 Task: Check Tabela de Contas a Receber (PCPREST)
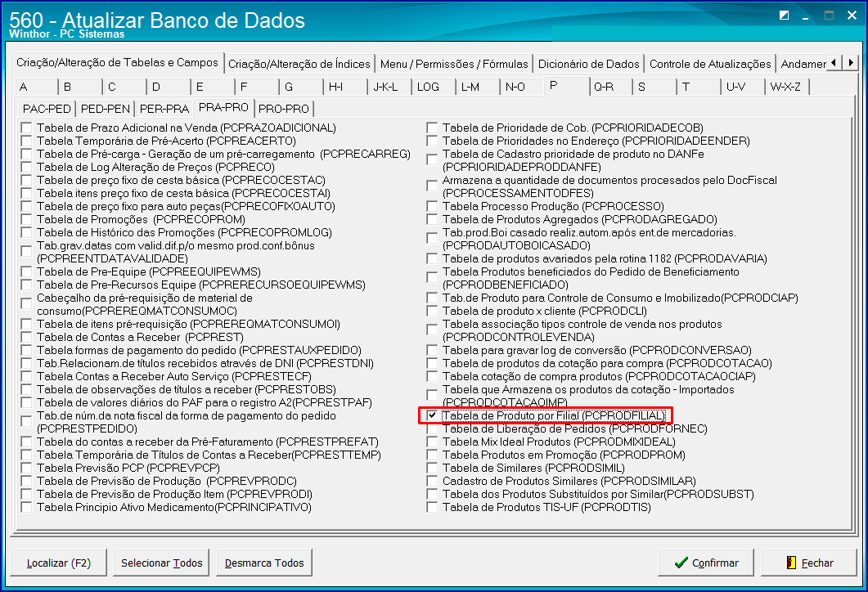click(26, 337)
